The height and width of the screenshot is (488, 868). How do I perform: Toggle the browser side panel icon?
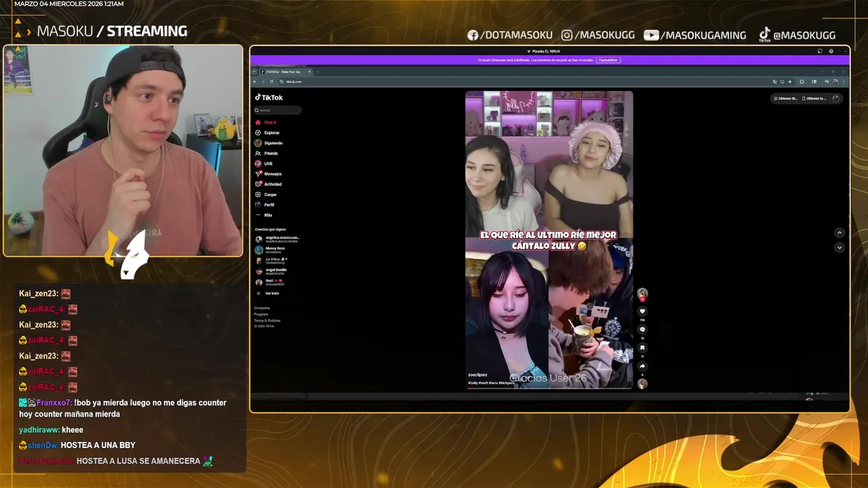814,81
